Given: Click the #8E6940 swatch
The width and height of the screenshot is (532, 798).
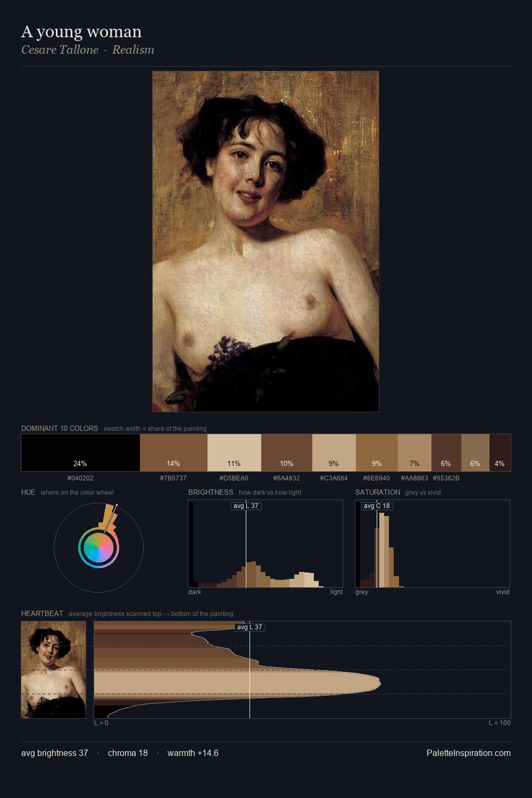Looking at the screenshot, I should pos(377,453).
